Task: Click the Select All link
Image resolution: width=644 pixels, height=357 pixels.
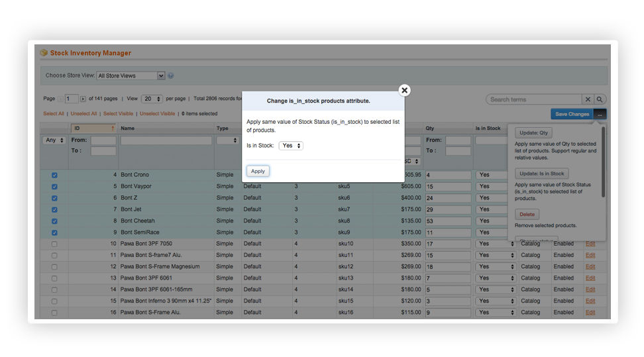Action: pyautogui.click(x=54, y=114)
